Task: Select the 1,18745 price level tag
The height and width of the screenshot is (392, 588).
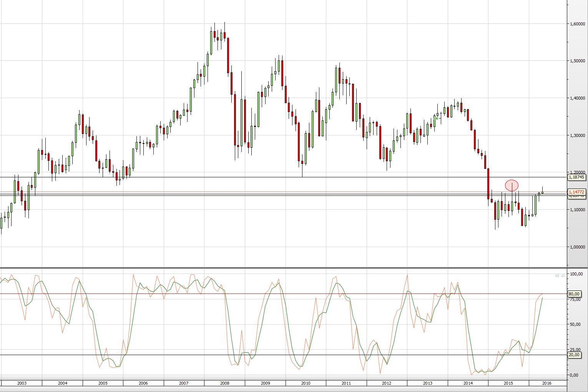Action: pyautogui.click(x=576, y=177)
